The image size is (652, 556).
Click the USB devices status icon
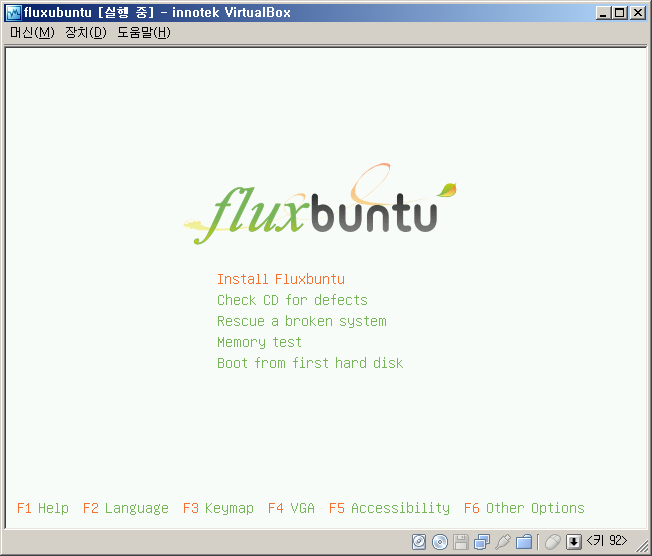pyautogui.click(x=503, y=542)
